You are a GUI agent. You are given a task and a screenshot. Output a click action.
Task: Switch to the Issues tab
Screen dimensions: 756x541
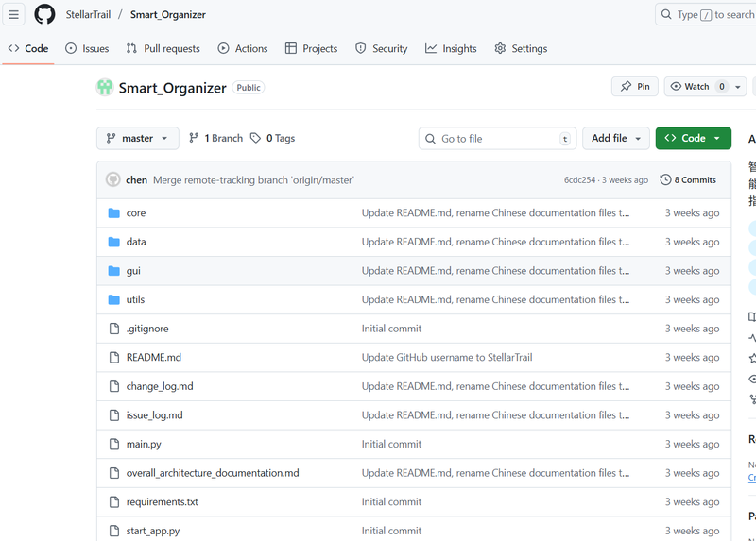[87, 48]
